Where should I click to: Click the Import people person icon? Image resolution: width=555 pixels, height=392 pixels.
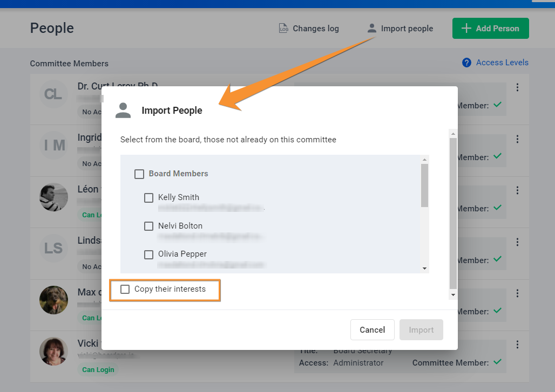pos(371,28)
